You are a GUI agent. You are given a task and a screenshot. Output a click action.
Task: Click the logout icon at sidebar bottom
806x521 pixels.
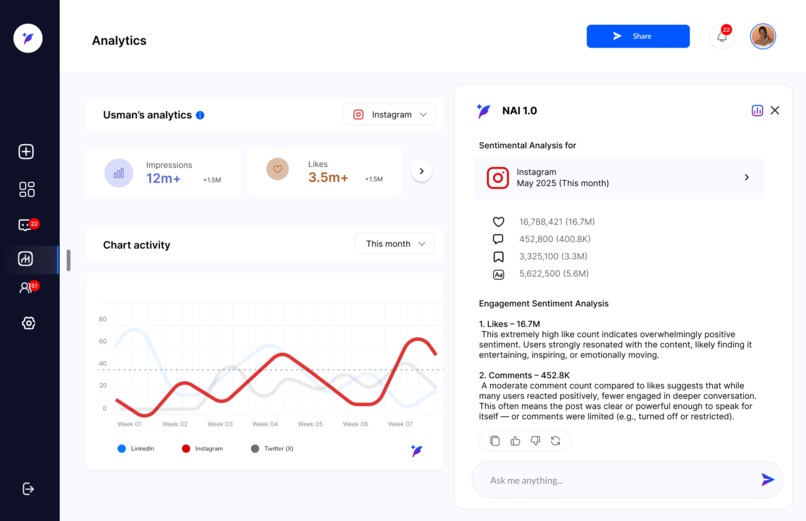(x=28, y=489)
